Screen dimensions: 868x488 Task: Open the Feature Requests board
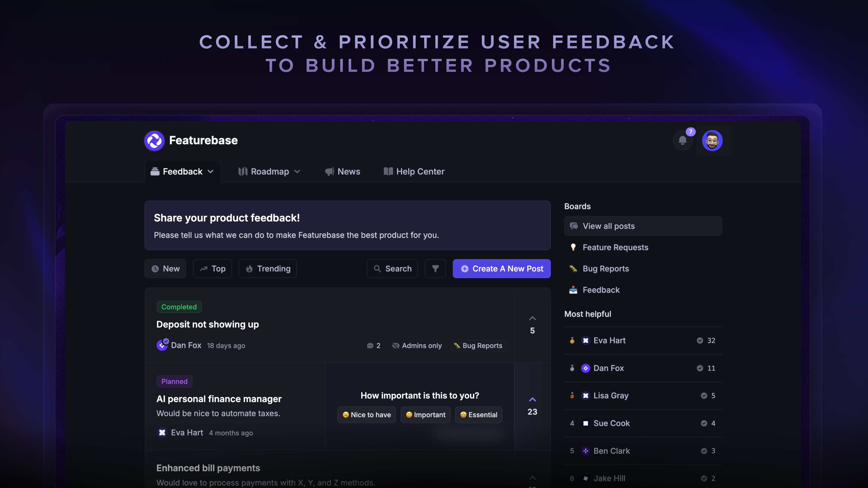(x=615, y=247)
